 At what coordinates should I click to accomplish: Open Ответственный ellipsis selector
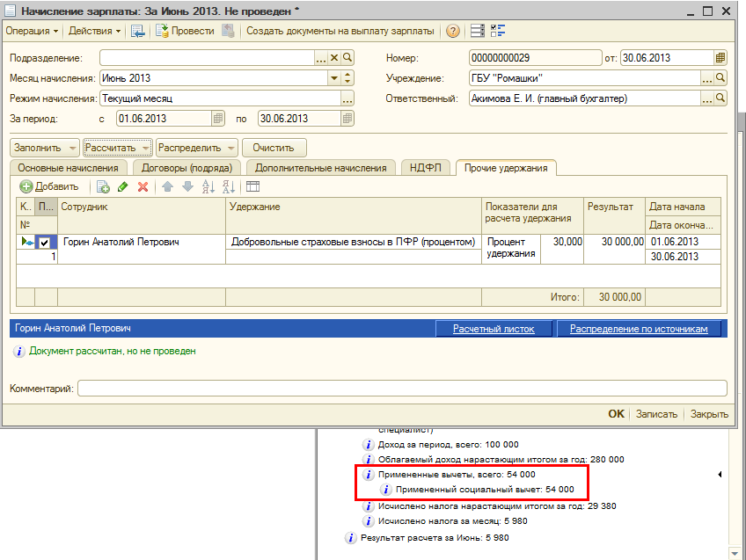(x=707, y=98)
